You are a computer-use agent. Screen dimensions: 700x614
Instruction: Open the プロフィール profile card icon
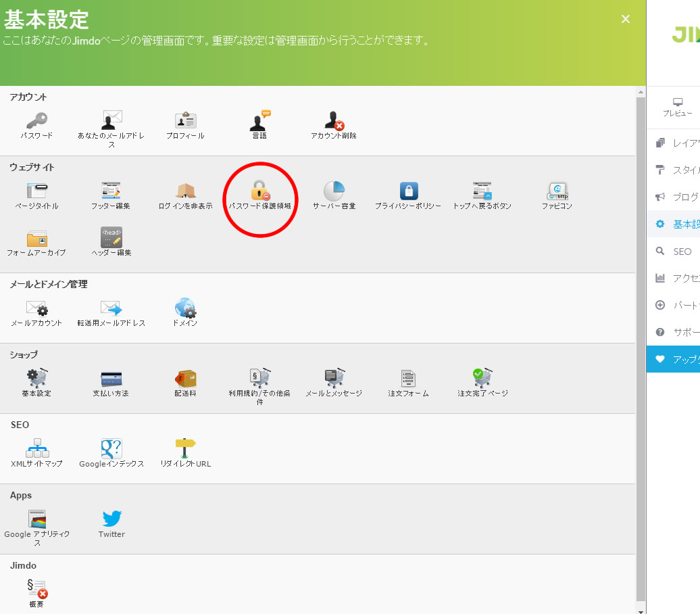pos(185,120)
